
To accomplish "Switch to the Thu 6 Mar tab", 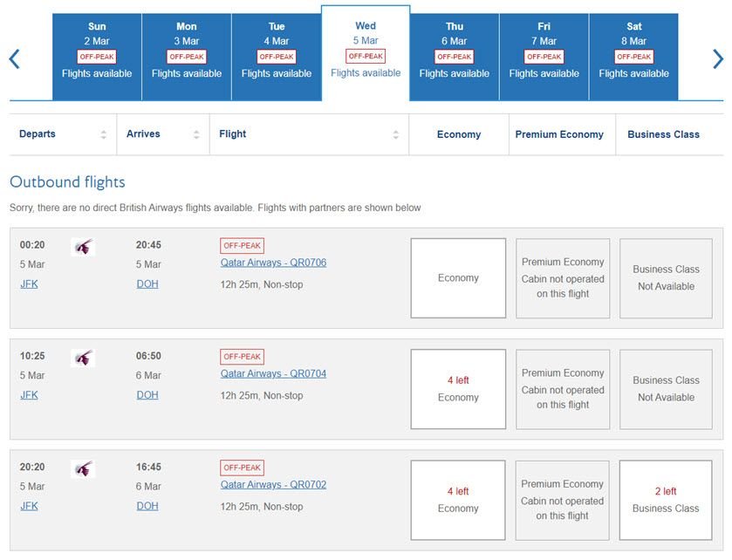I will tap(455, 52).
